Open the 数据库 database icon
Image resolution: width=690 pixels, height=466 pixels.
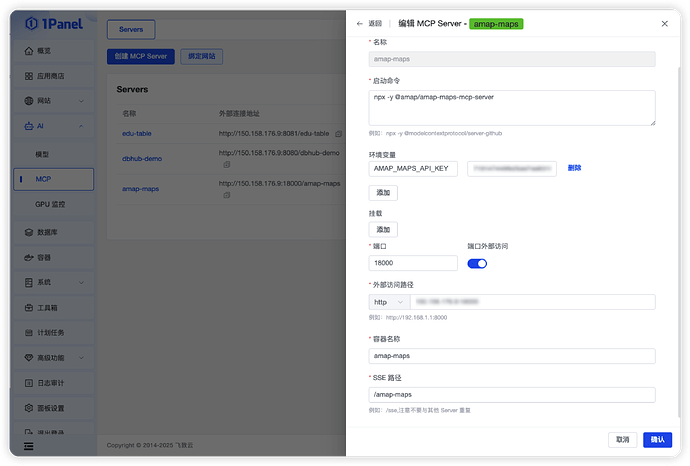point(29,232)
